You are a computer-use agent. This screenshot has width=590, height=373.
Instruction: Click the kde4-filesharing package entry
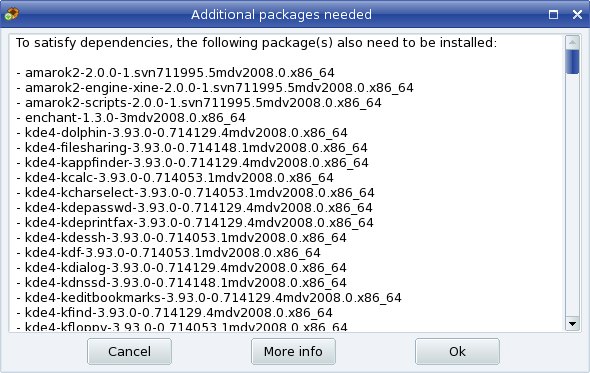pos(192,148)
